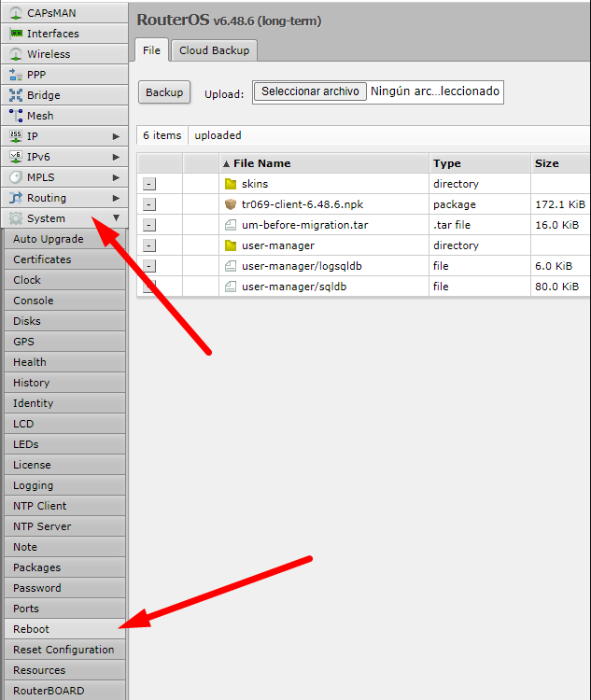The height and width of the screenshot is (700, 591).
Task: Expand the IP submenu arrow
Action: pos(116,136)
